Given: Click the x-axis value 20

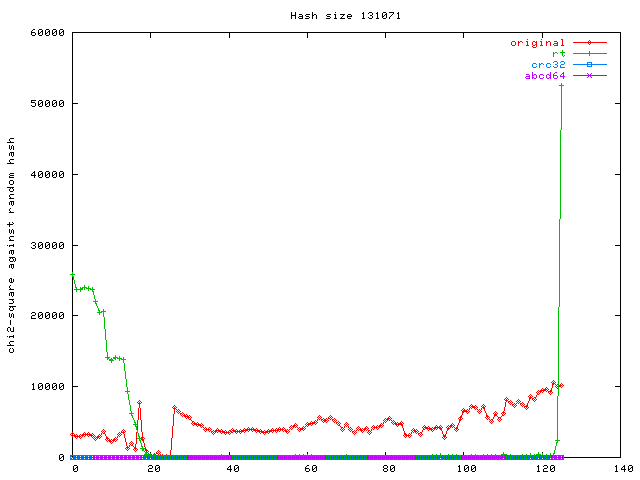Looking at the screenshot, I should 154,469.
